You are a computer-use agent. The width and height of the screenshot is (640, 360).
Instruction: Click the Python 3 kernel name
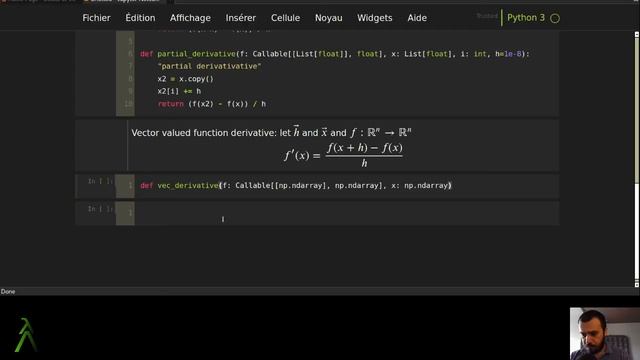pyautogui.click(x=526, y=18)
